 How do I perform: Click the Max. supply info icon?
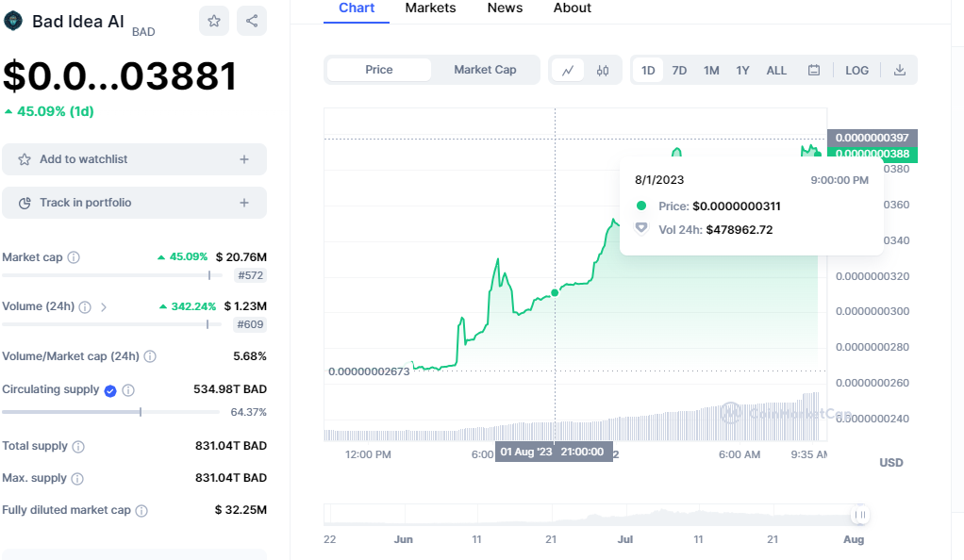click(76, 479)
